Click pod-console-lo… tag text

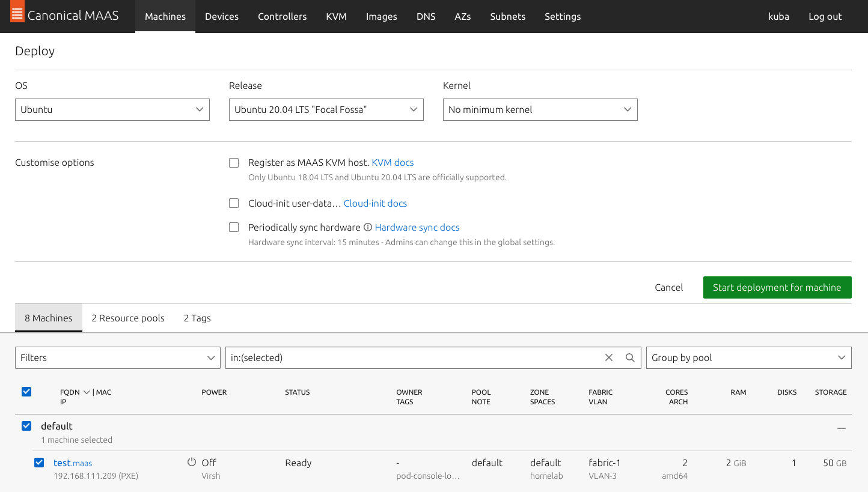428,476
